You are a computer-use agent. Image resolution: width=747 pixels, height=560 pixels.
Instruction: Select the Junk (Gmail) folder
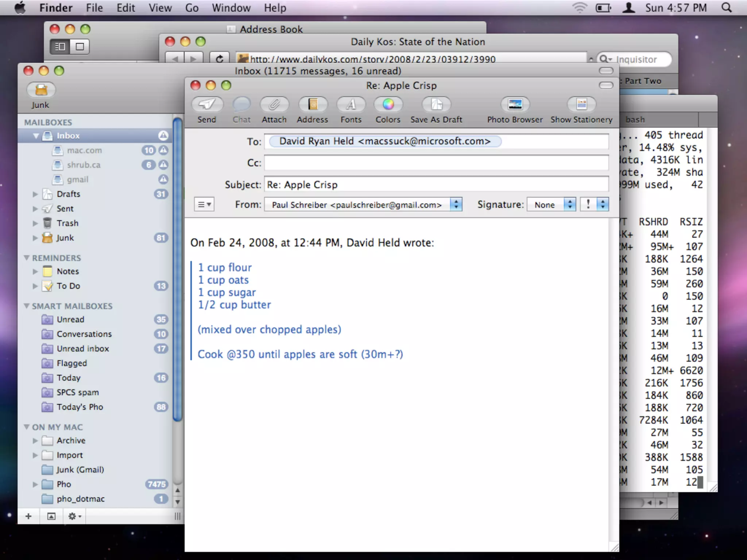(95, 470)
